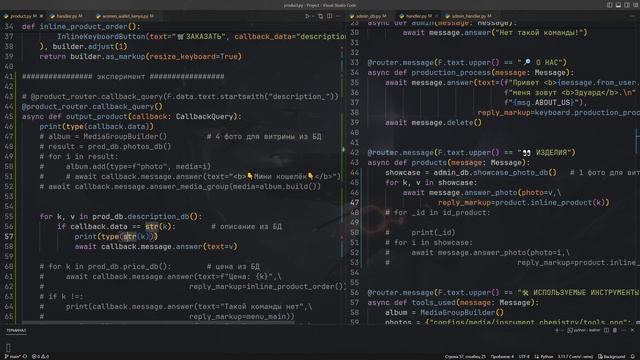The height and width of the screenshot is (360, 640).
Task: Click the Background status bar item
Action: coord(611,356)
